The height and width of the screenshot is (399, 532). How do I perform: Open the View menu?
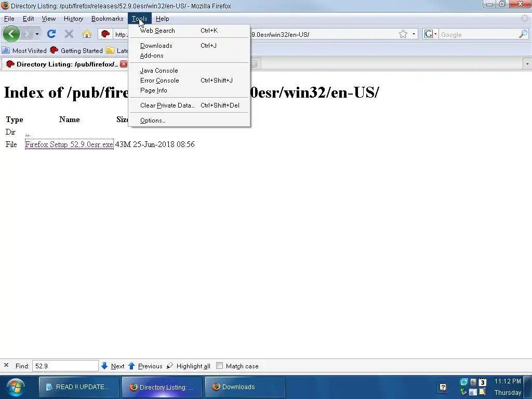point(48,19)
